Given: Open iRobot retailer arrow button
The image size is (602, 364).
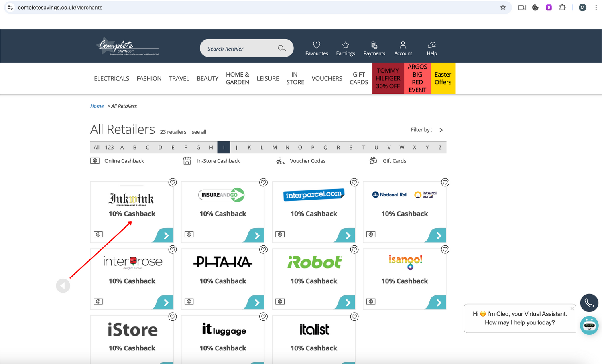Looking at the screenshot, I should tap(345, 302).
